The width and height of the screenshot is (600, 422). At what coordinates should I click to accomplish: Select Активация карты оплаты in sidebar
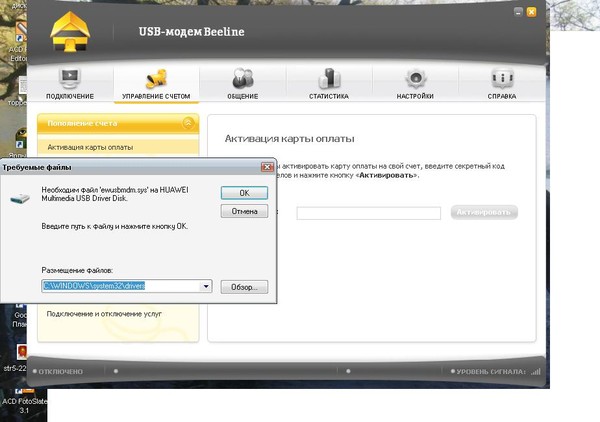tap(118, 147)
